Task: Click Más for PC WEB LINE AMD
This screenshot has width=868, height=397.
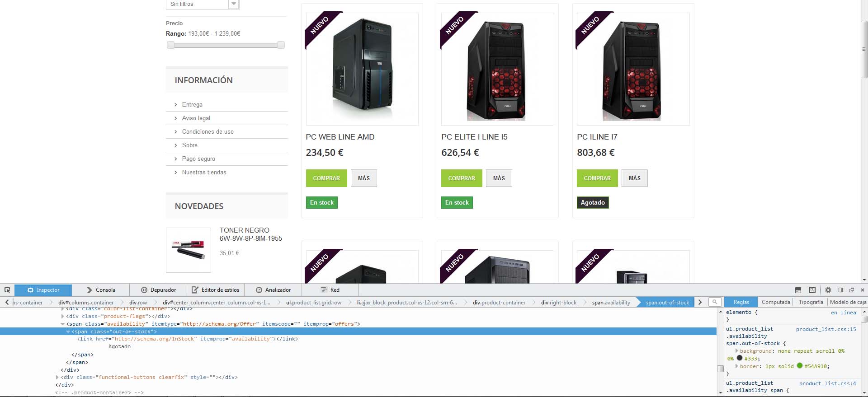Action: click(x=364, y=178)
